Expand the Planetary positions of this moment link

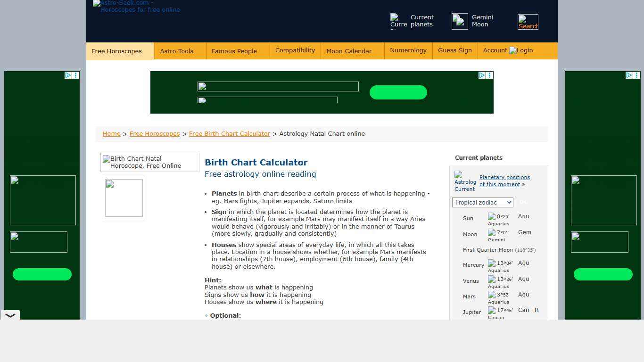point(504,181)
